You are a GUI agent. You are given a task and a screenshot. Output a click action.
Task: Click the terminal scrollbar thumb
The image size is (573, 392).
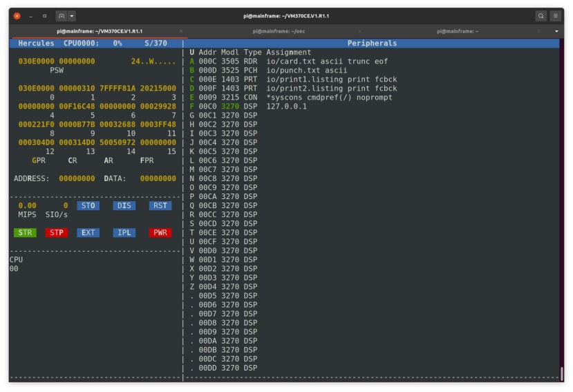pos(561,373)
